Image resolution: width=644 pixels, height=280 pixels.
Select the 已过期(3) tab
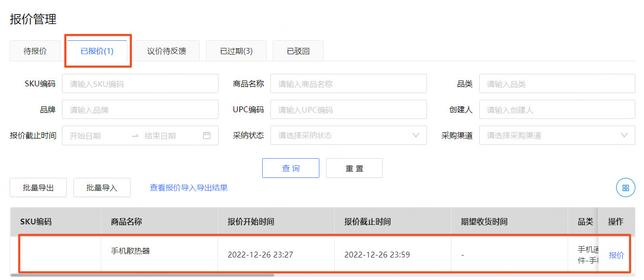pyautogui.click(x=236, y=50)
